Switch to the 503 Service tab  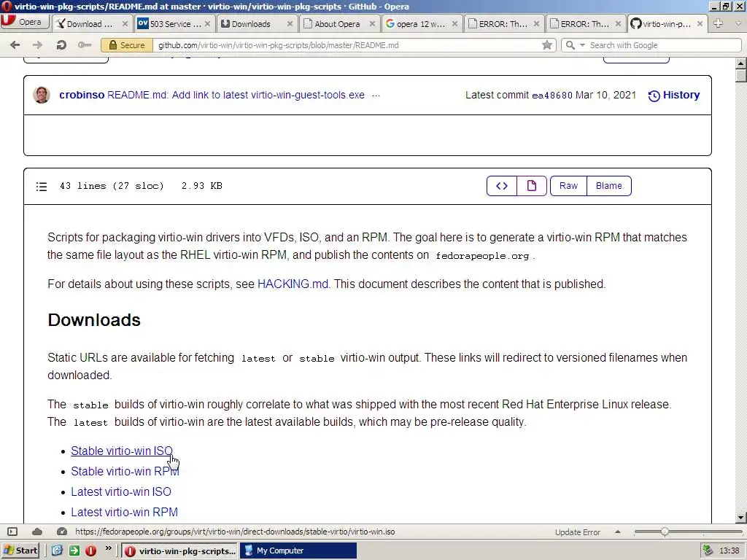tap(170, 24)
